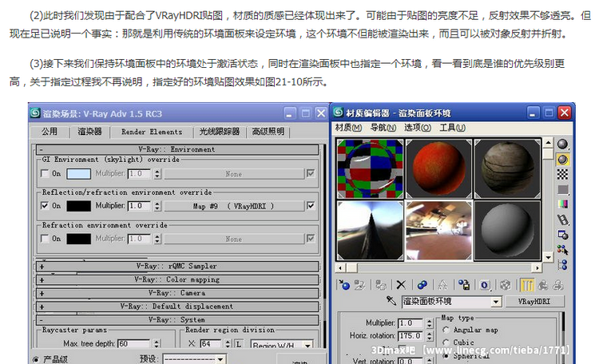Enable Refraction environment override On checkbox

point(45,239)
